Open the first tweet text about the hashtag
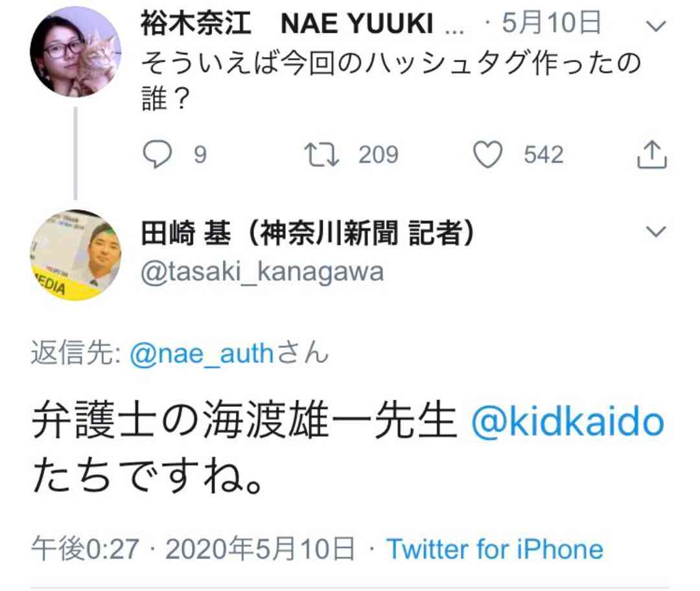The image size is (700, 591). [391, 80]
